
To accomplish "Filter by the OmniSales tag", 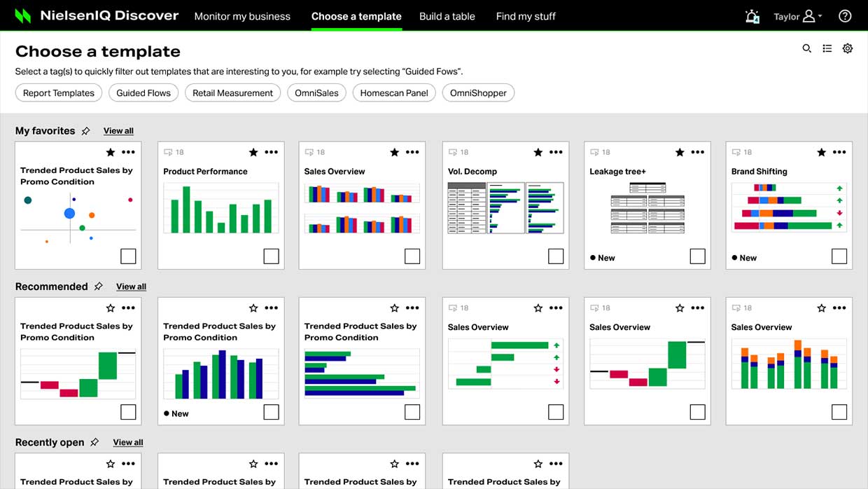I will 316,92.
